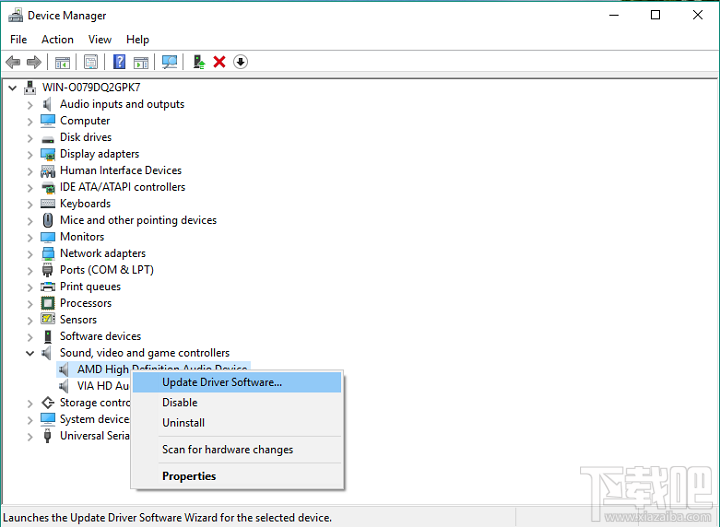Expand the Processors category
Screen dimensions: 720x527
pyautogui.click(x=30, y=304)
